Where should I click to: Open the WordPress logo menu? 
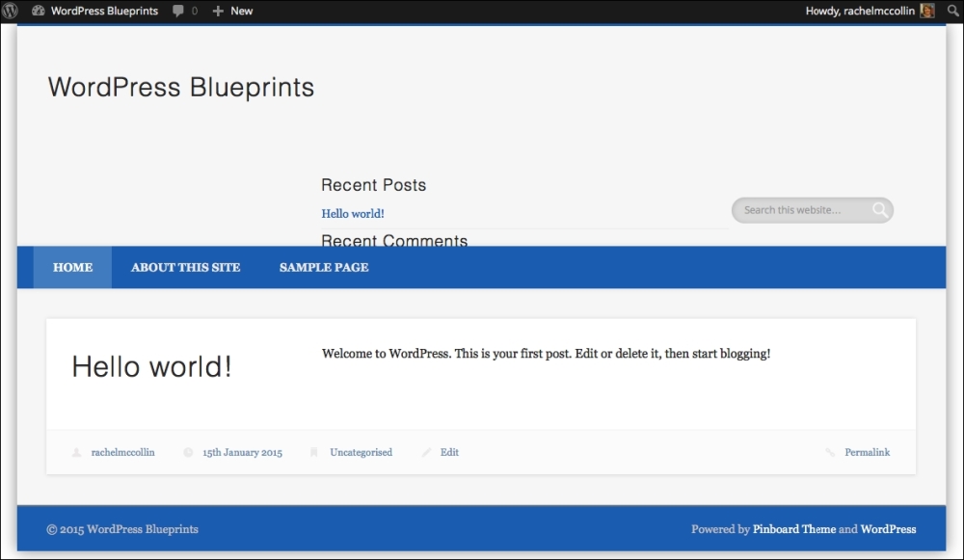[x=11, y=11]
